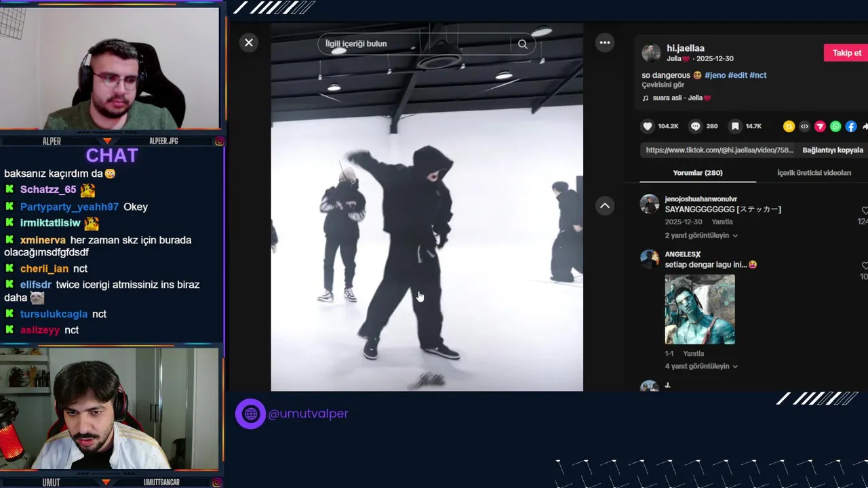Expand '4 yanıt görüntüleyin' replies

(701, 367)
